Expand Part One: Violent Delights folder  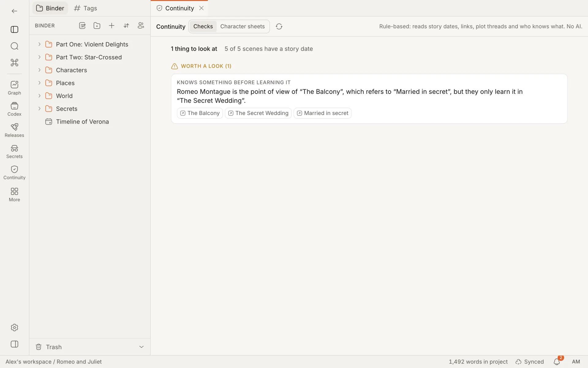39,44
